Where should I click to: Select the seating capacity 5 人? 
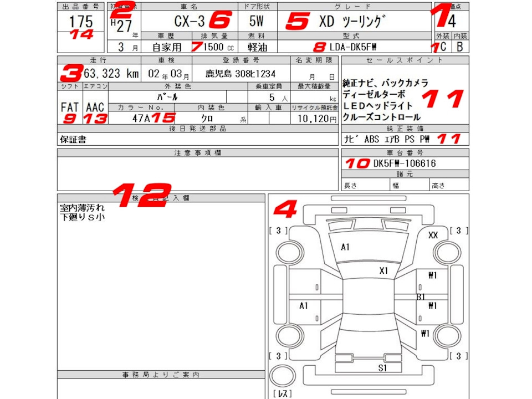(278, 98)
